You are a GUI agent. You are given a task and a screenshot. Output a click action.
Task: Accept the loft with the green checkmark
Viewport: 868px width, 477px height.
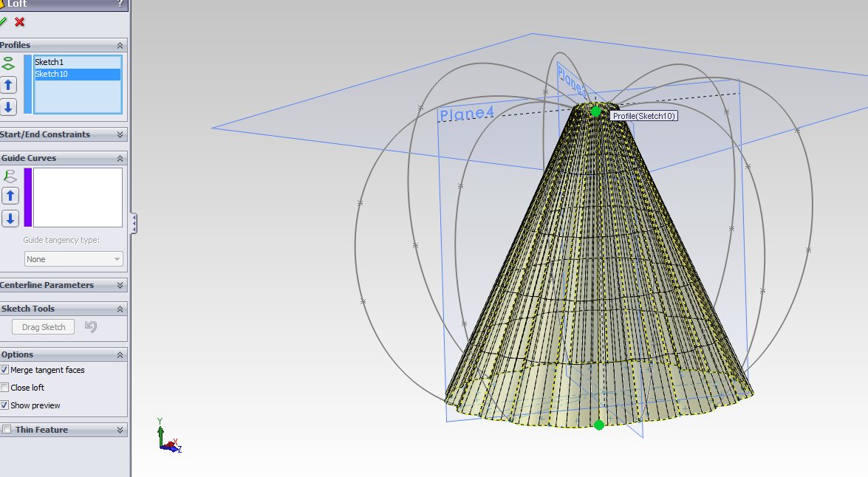point(3,22)
